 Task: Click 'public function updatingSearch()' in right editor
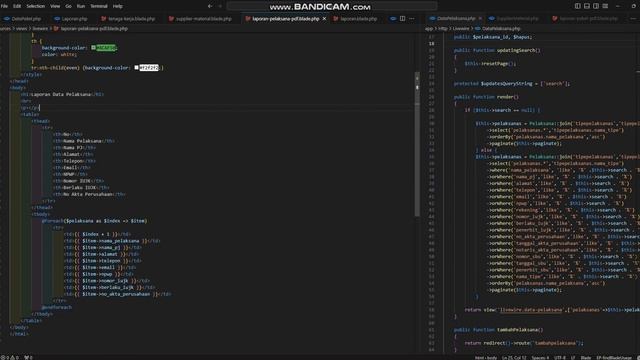pos(497,50)
